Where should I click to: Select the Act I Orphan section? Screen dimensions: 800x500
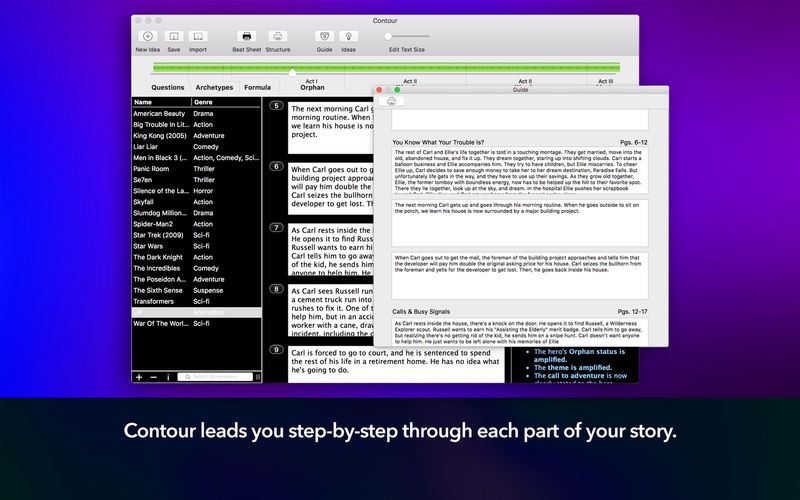[312, 84]
